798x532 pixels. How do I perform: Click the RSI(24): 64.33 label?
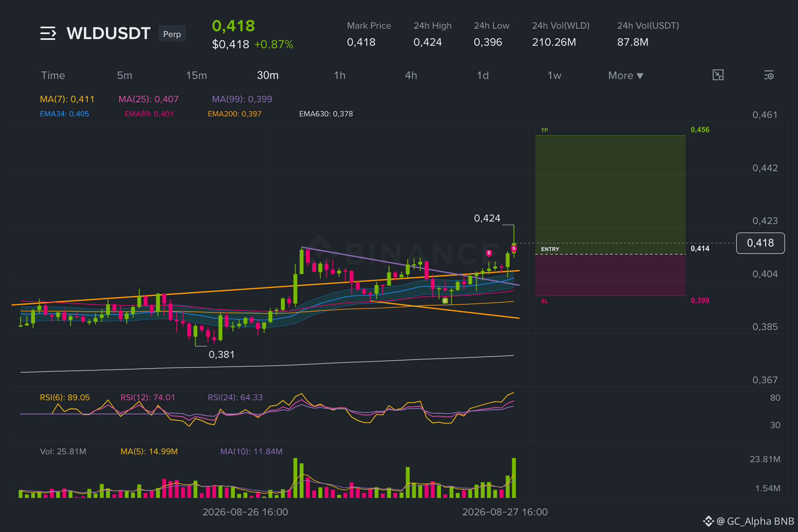pyautogui.click(x=235, y=397)
